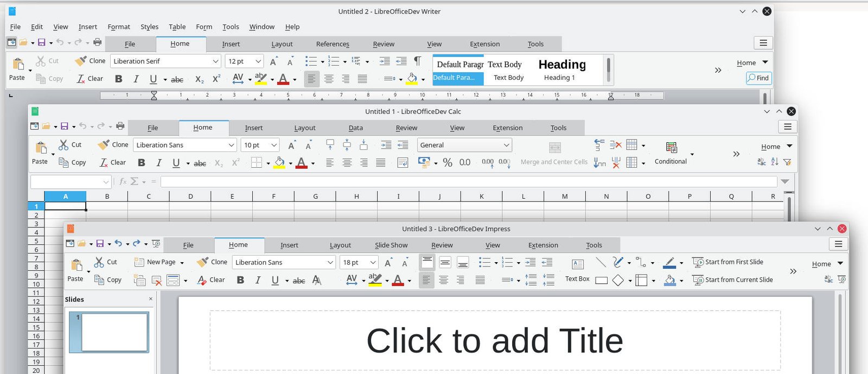The height and width of the screenshot is (374, 868).
Task: Open Calc font size 10 pt dropdown
Action: (x=274, y=145)
